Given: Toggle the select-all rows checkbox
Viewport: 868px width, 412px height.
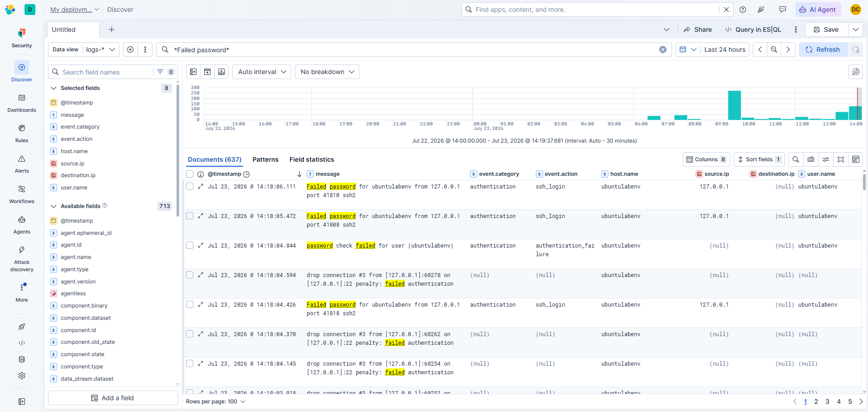Looking at the screenshot, I should [190, 174].
